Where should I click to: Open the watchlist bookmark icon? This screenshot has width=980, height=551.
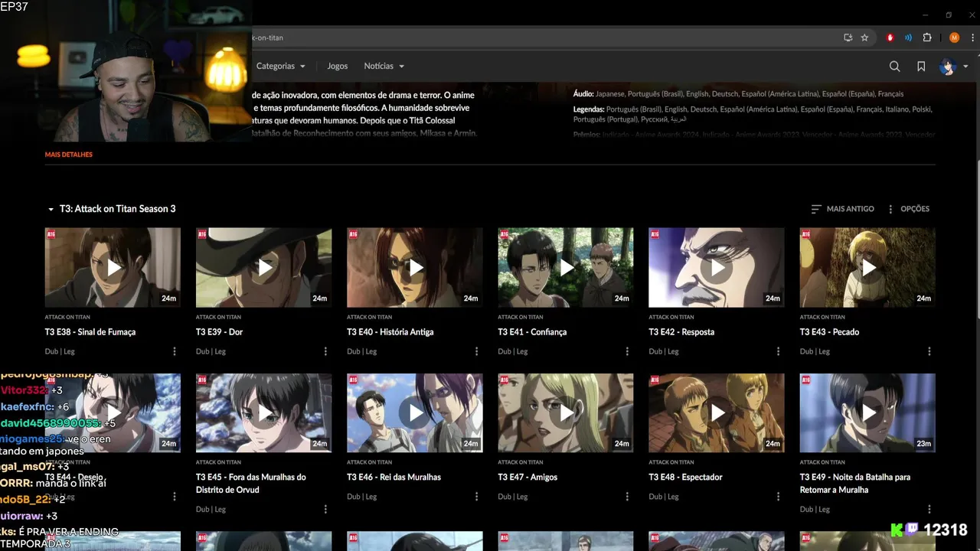[x=921, y=67]
